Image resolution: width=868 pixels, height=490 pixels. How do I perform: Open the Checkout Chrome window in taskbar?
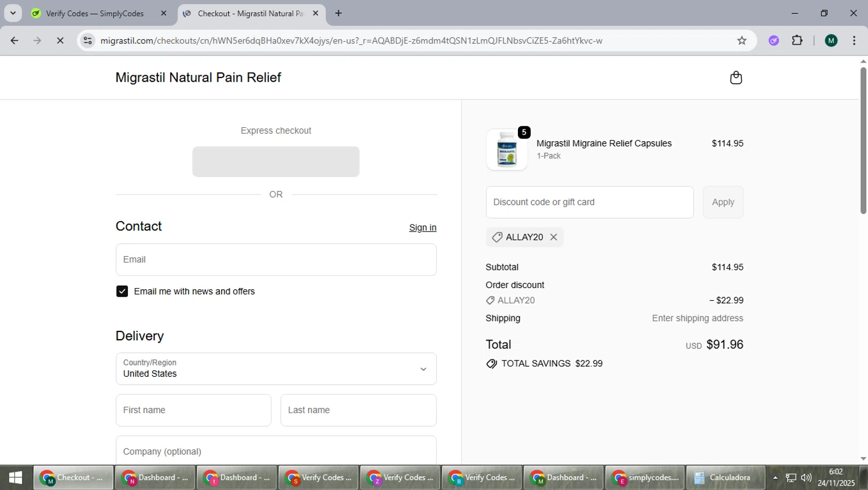click(73, 478)
